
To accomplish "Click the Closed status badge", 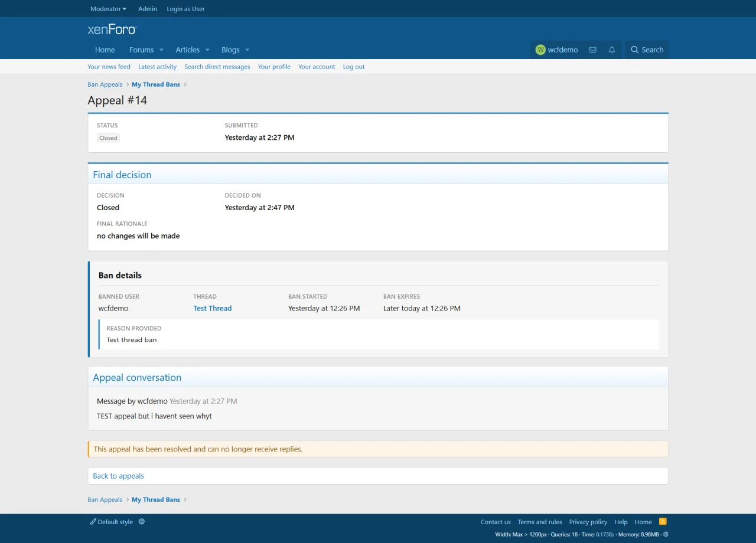I will (108, 138).
